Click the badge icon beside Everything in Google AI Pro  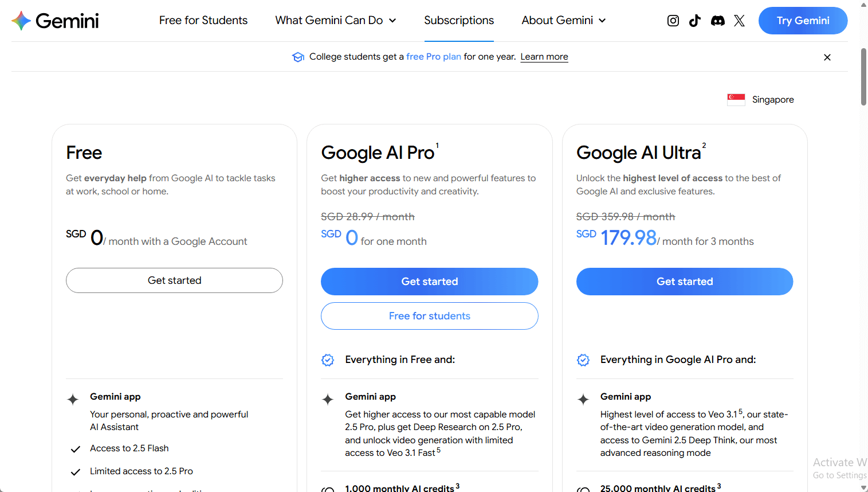(x=583, y=360)
